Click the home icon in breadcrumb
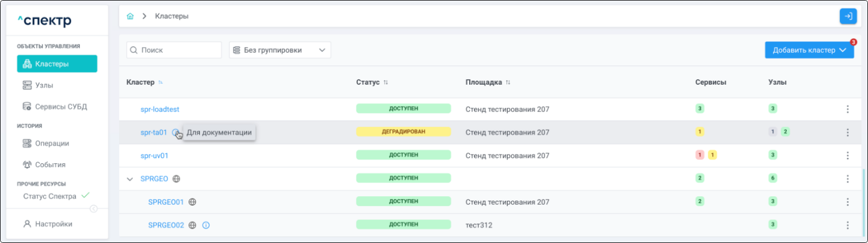 coord(130,16)
